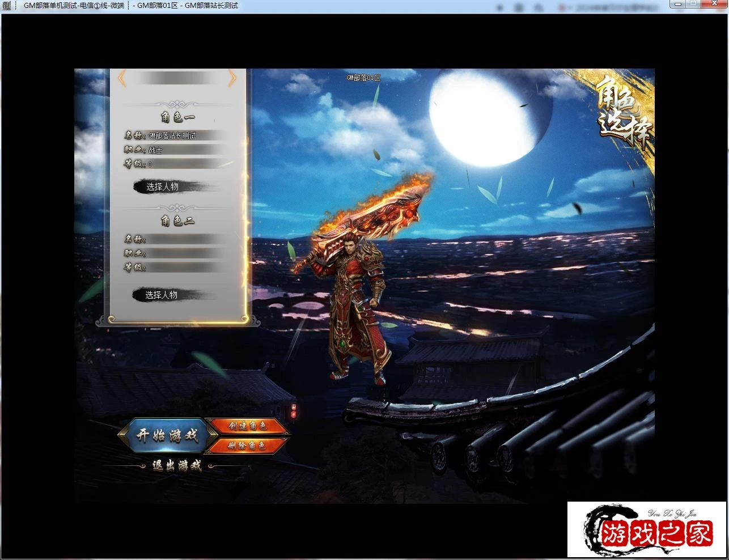Click the window title text GM部落单机测试

pyautogui.click(x=50, y=6)
